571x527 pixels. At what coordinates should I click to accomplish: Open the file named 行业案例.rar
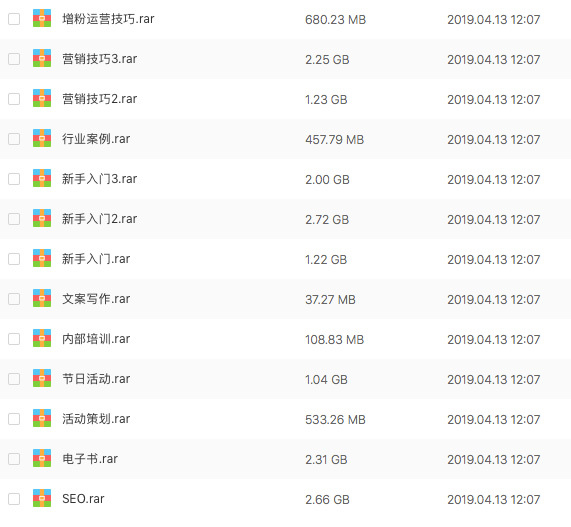(x=96, y=139)
